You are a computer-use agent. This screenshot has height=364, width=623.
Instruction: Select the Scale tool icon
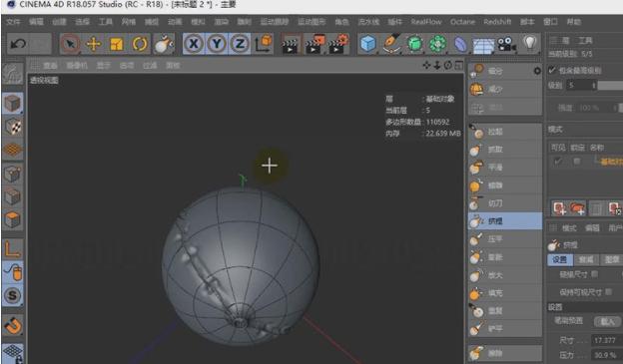coord(117,43)
